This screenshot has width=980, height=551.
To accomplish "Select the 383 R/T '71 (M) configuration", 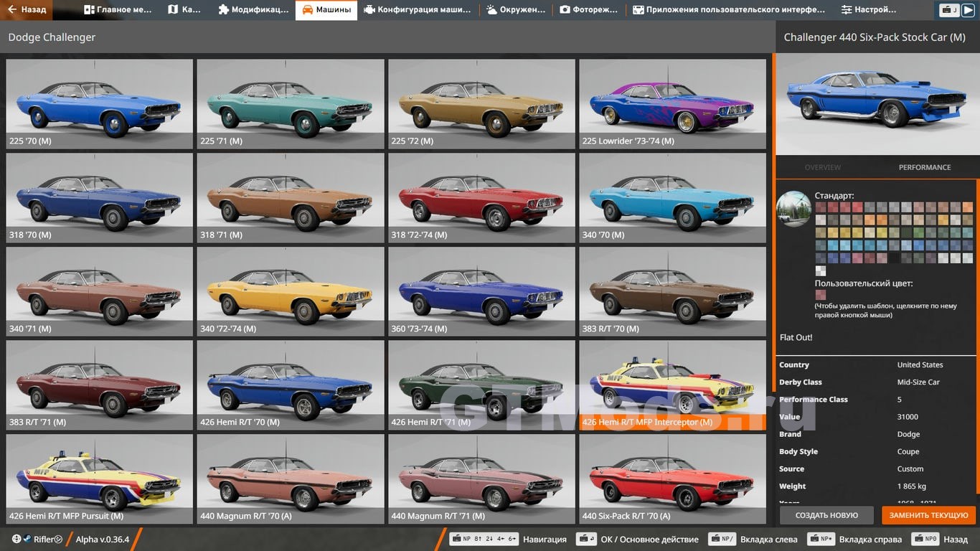I will [x=100, y=385].
